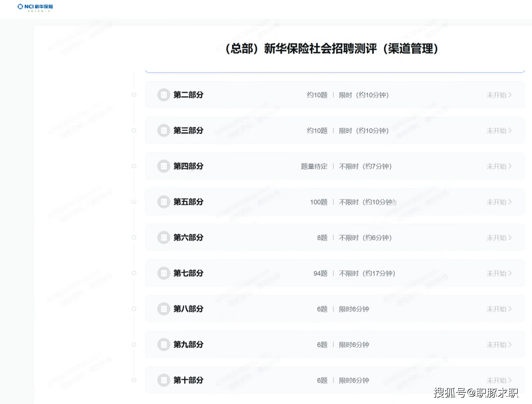Viewport: 532px width, 404px height.
Task: Click the 第七部分 section list icon
Action: pos(164,273)
